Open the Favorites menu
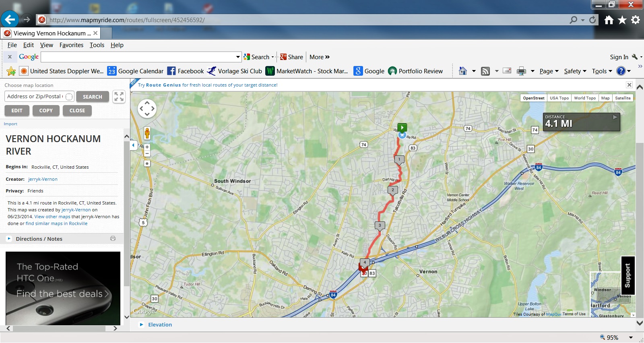 pyautogui.click(x=71, y=45)
